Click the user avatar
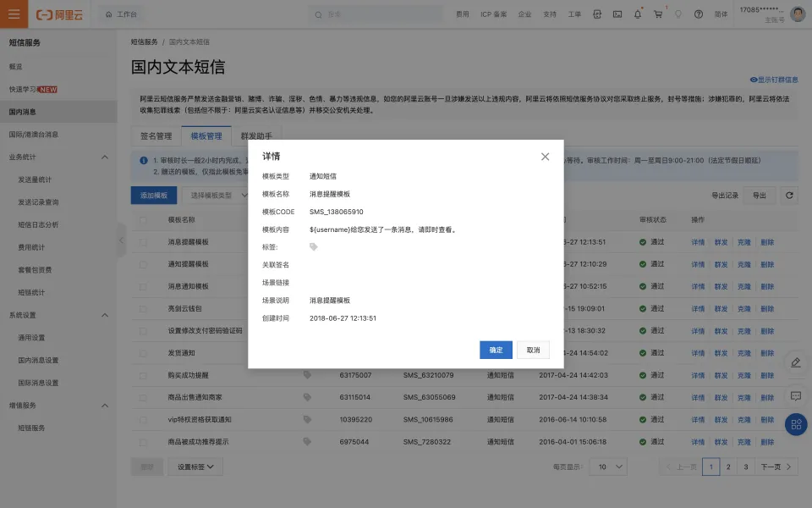Viewport: 812px width, 508px height. tap(798, 14)
